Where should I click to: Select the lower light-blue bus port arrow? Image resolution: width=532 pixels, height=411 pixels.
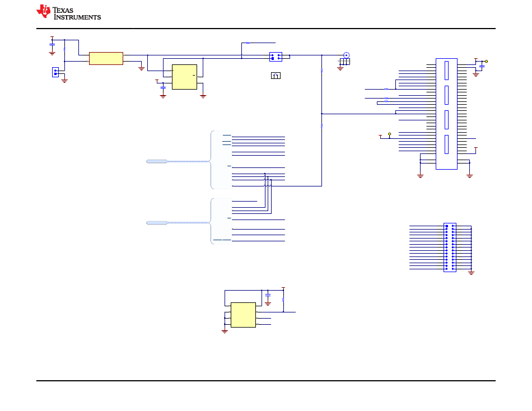coord(157,223)
